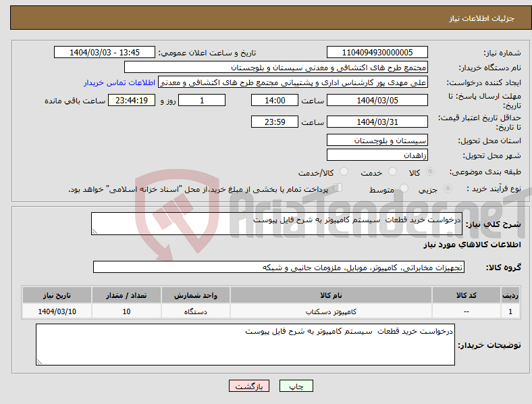
Task: Select the خدمت radio button
Action: [392, 172]
